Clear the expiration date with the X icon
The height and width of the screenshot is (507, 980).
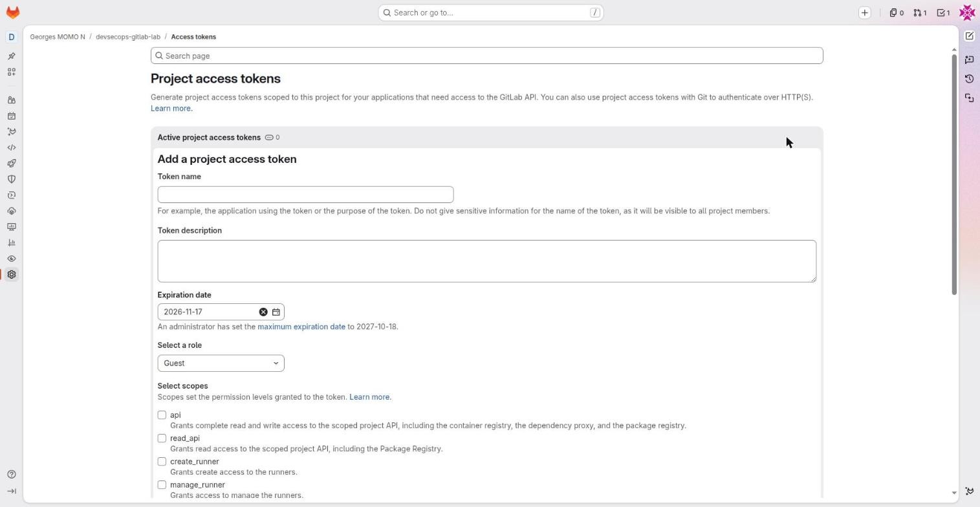(263, 312)
